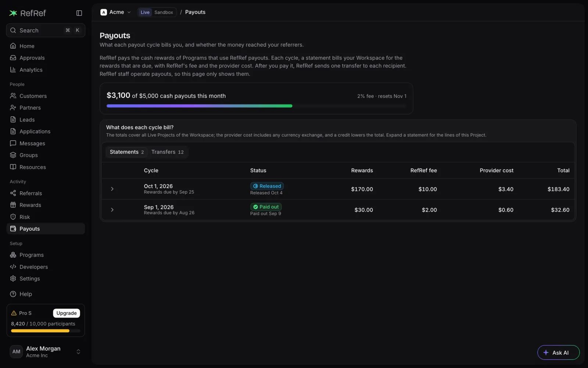Open Partners via its user-plus icon
This screenshot has width=588, height=368.
[x=13, y=108]
